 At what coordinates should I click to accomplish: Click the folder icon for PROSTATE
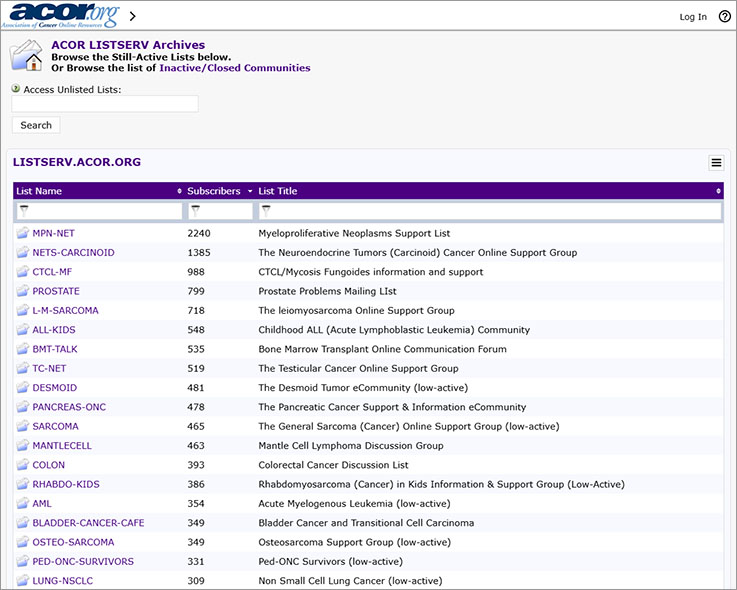pyautogui.click(x=23, y=291)
